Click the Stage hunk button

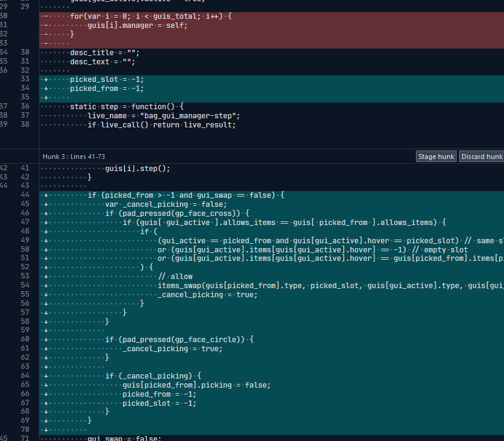(x=436, y=157)
